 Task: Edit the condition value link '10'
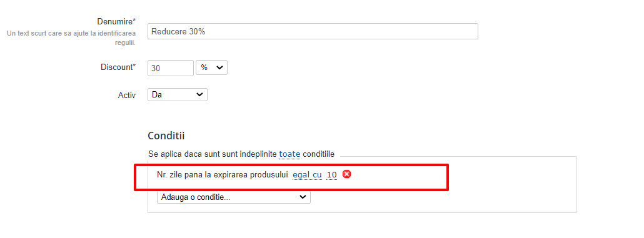click(332, 175)
